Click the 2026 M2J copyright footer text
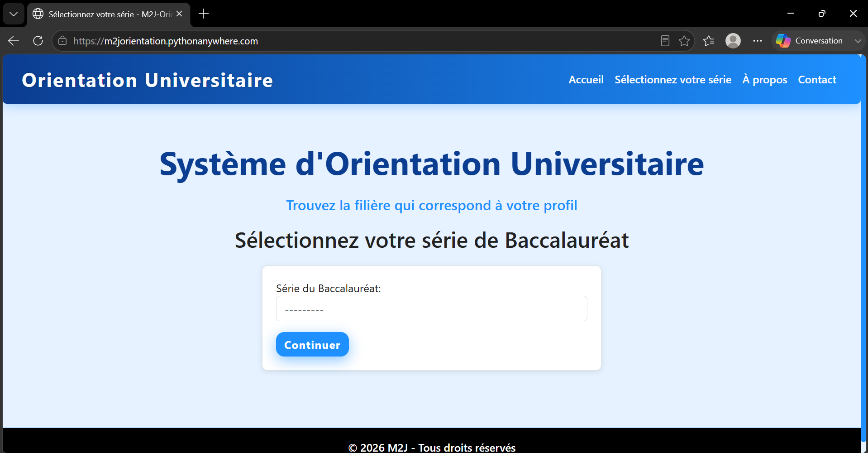The width and height of the screenshot is (868, 453). point(432,448)
